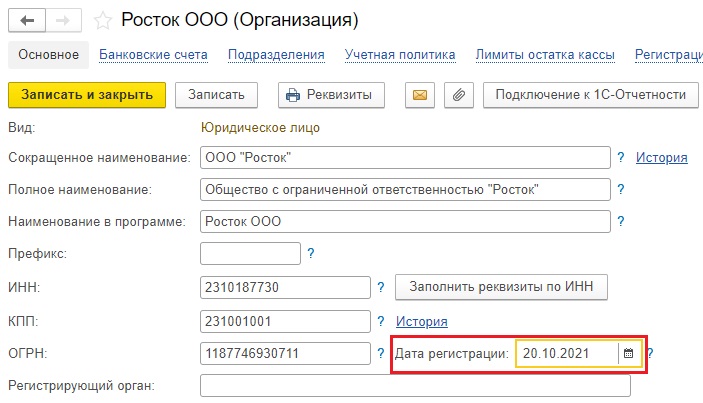Add organization to favorites with star icon
The width and height of the screenshot is (703, 403).
tap(103, 21)
